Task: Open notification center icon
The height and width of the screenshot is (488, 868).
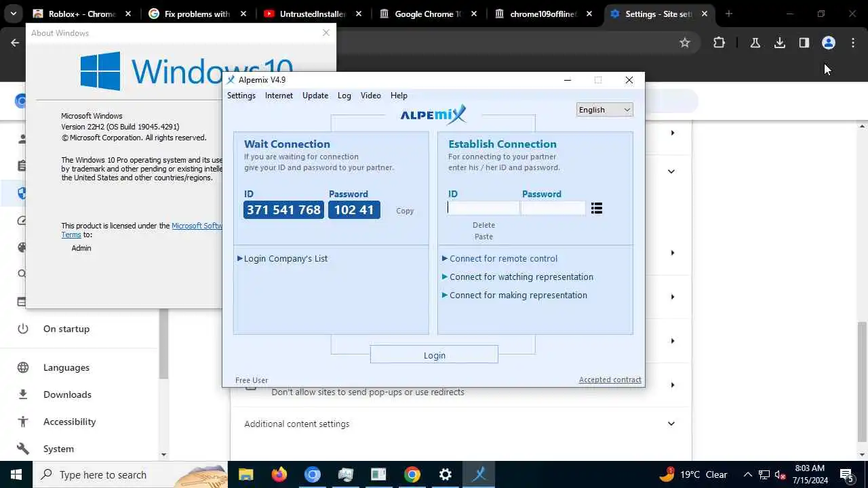Action: click(x=847, y=474)
